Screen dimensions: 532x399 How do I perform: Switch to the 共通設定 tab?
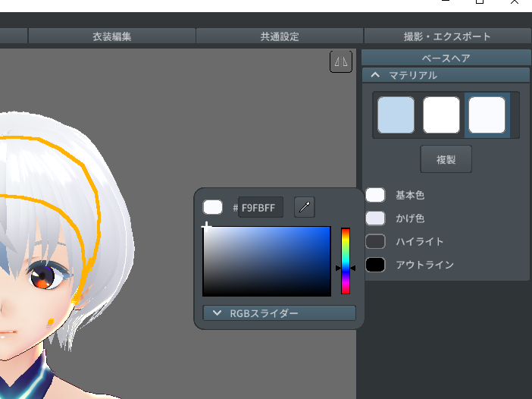280,36
